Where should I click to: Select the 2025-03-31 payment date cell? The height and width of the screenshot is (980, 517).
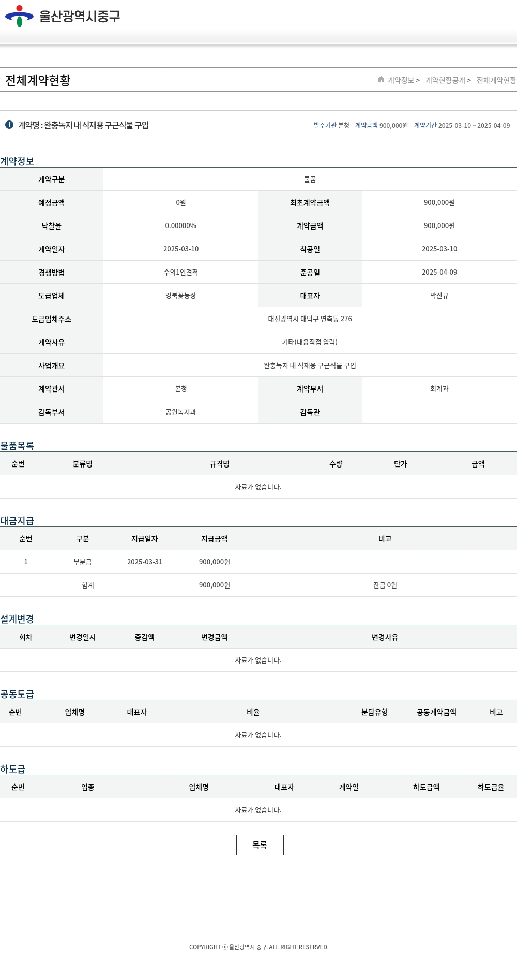click(144, 562)
